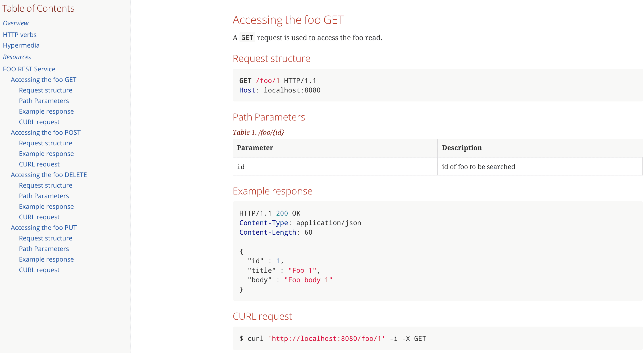
Task: Open Request structure under foo GET
Action: 45,90
